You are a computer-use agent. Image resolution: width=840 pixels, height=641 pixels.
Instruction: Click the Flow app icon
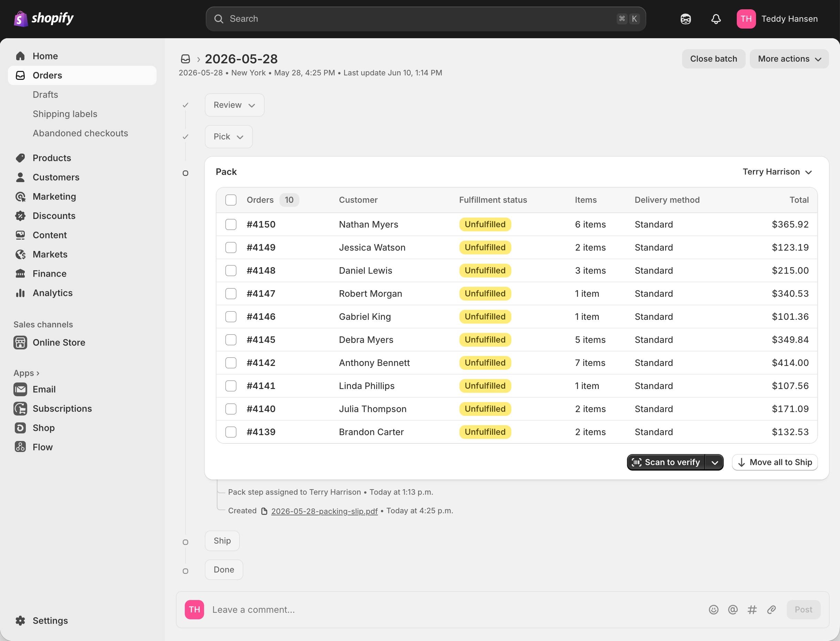click(20, 447)
